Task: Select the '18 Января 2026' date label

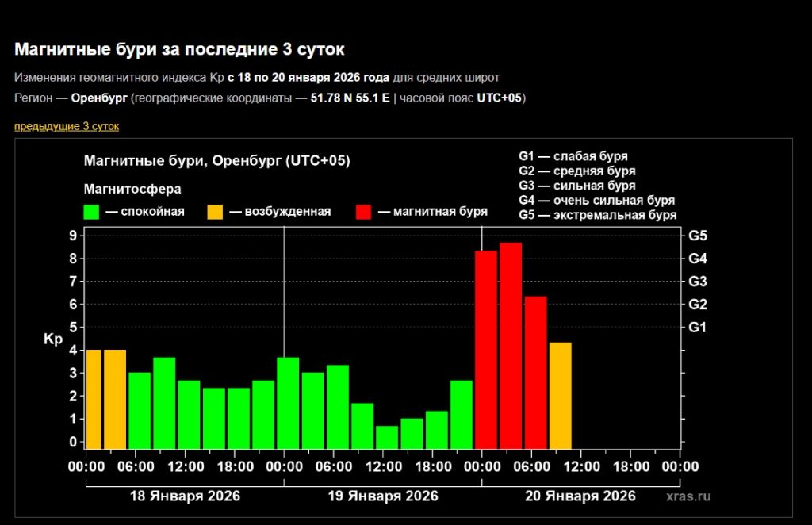Action: (185, 496)
